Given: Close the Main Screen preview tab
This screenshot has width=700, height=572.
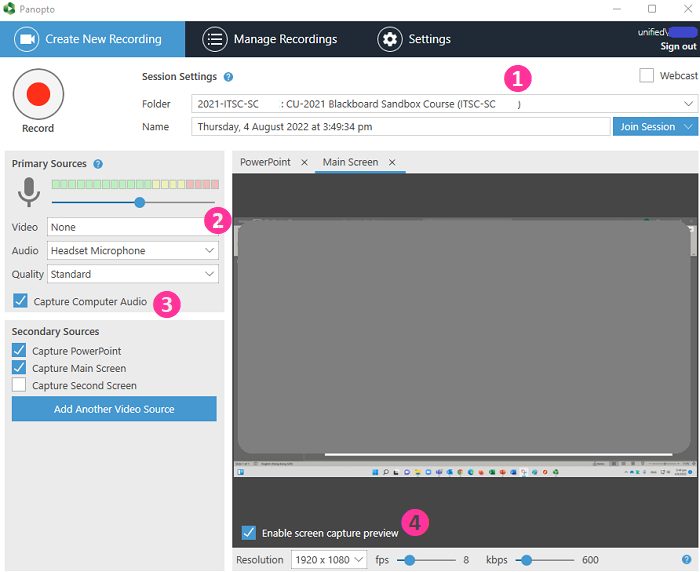Looking at the screenshot, I should (x=392, y=163).
